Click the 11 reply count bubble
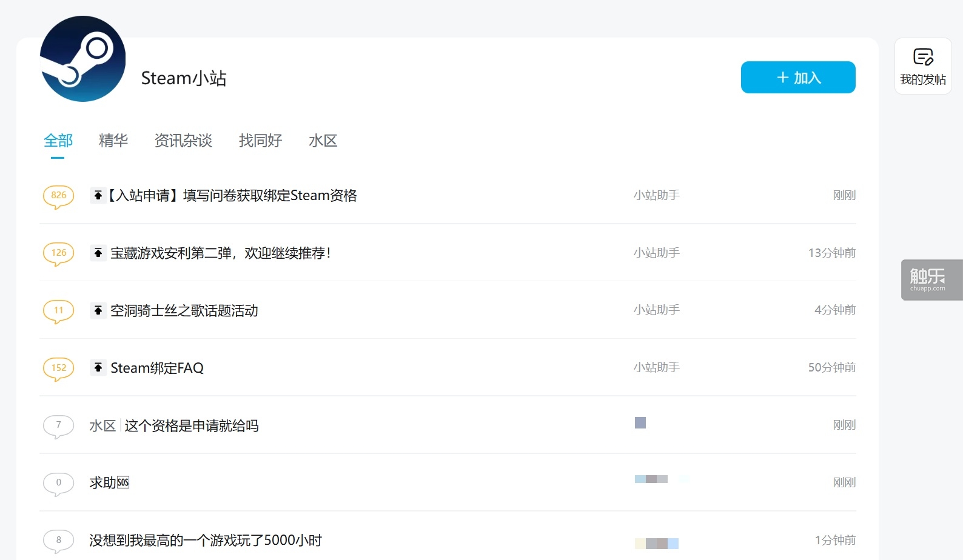 [59, 312]
